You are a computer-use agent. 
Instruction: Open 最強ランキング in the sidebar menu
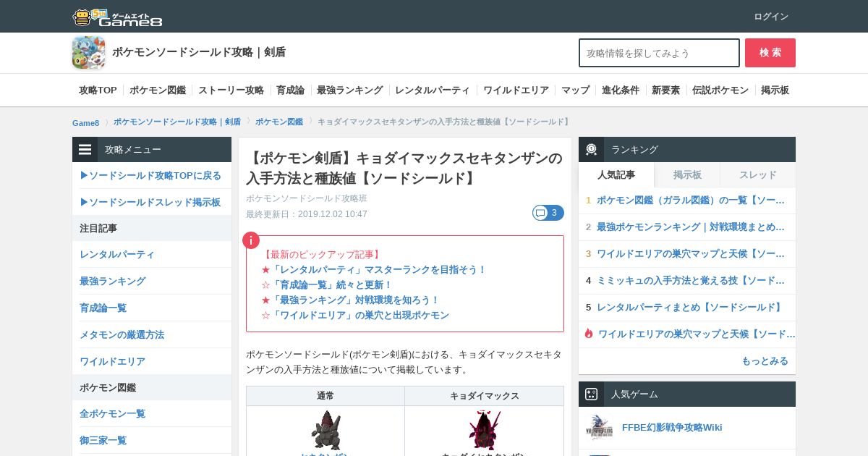(x=113, y=282)
